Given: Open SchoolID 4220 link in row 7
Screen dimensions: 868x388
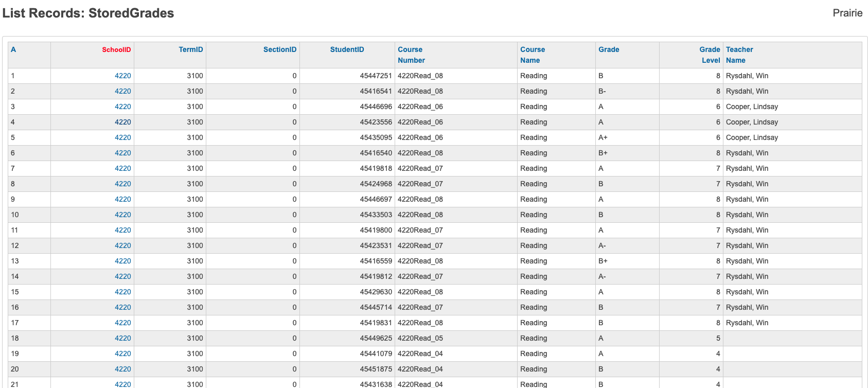Looking at the screenshot, I should 123,168.
